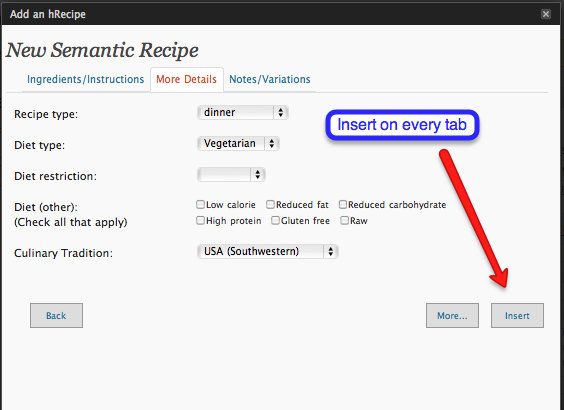This screenshot has width=564, height=410.
Task: Switch to the Ingredients/Instructions tab
Action: [x=86, y=79]
